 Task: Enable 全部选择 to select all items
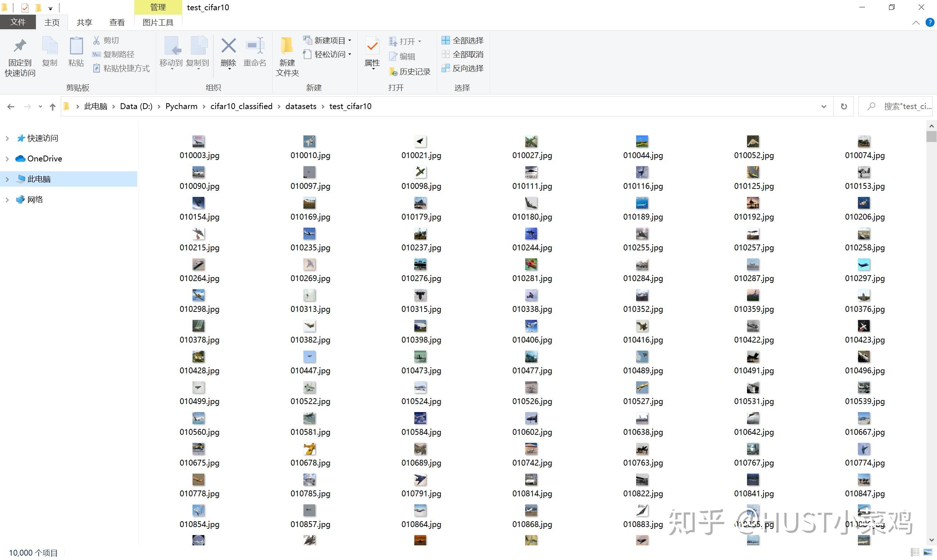tap(462, 40)
